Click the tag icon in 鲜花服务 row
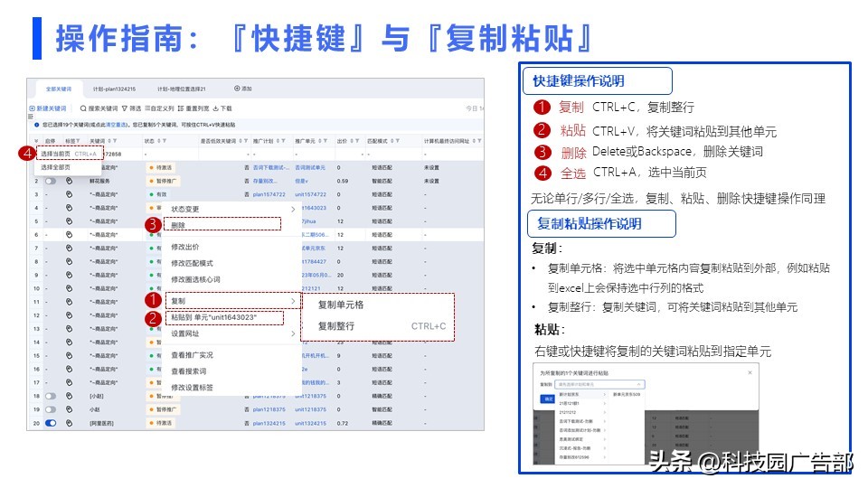868x488 pixels. click(70, 181)
